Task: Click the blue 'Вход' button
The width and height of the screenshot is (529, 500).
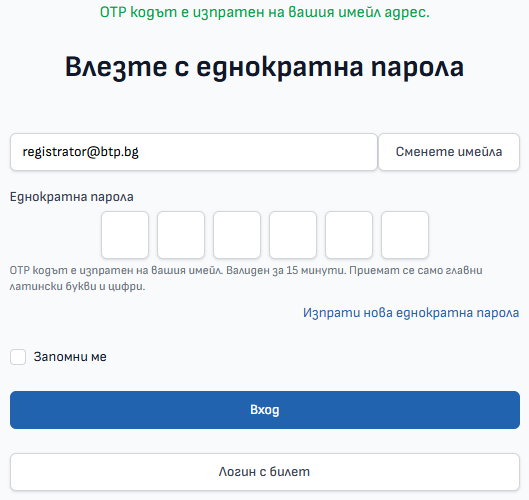Action: point(265,410)
